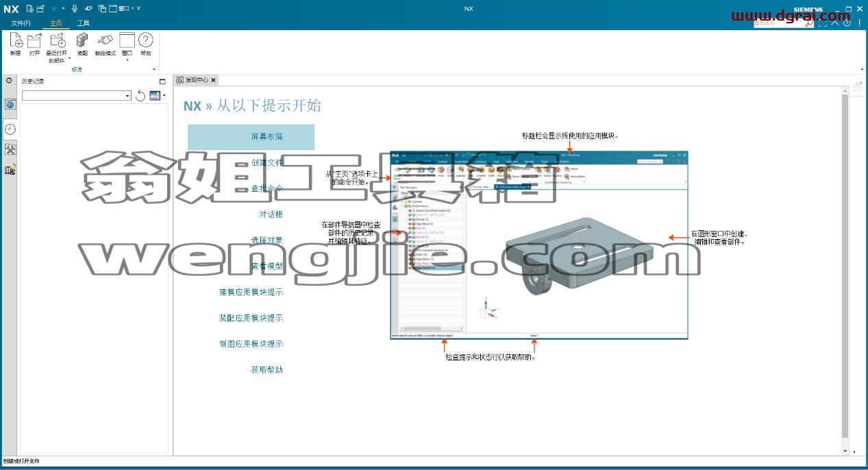Click the 窗口 window ribbon icon
The width and height of the screenshot is (868, 470).
pyautogui.click(x=127, y=40)
